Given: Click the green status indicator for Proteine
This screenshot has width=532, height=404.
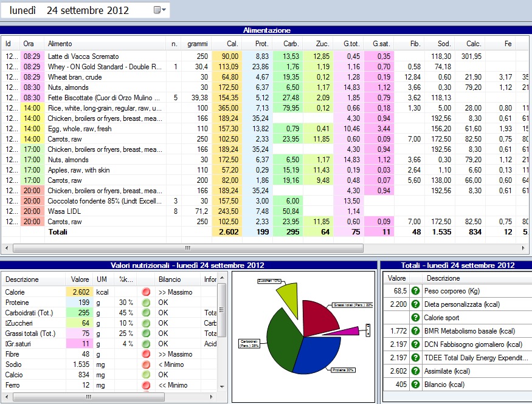Looking at the screenshot, I should coord(145,303).
